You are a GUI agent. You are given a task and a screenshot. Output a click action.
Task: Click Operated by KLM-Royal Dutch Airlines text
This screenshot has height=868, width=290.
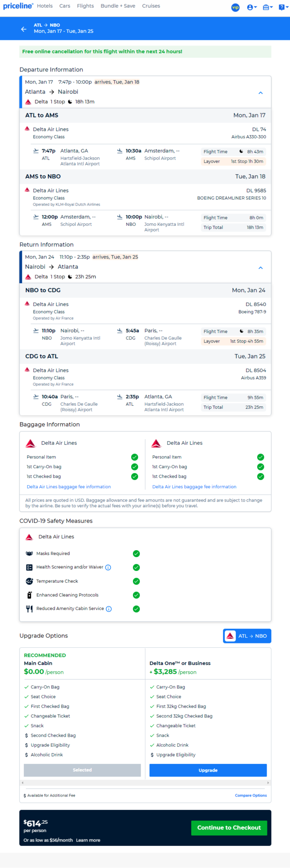coord(66,205)
